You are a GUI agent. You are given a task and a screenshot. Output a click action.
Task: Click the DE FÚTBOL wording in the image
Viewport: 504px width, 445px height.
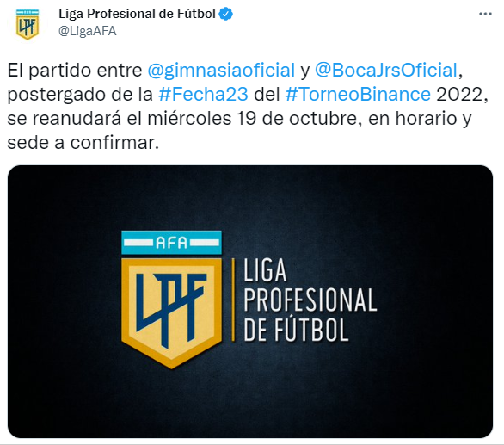coord(296,329)
